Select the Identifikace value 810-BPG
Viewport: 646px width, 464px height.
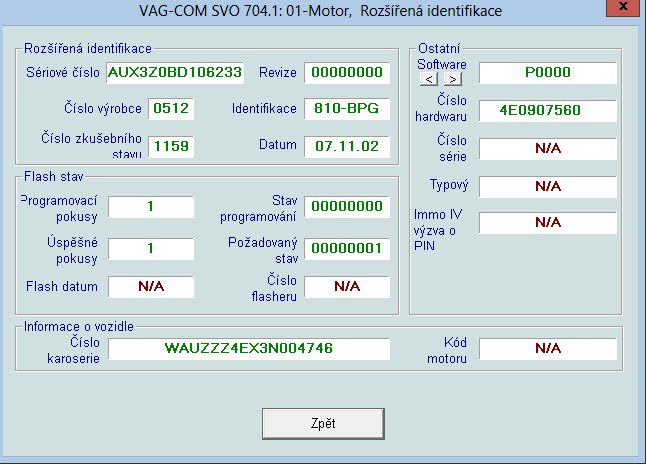click(x=347, y=109)
